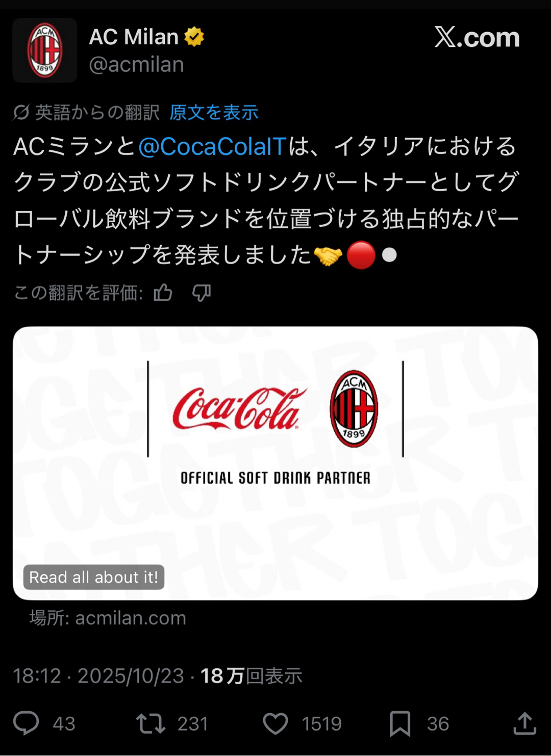This screenshot has width=551, height=756.
Task: Open AC Milan profile avatar
Action: pos(45,50)
